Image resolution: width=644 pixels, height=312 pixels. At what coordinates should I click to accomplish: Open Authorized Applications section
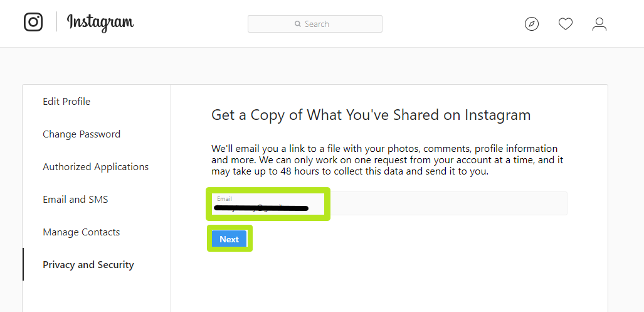[x=96, y=167]
